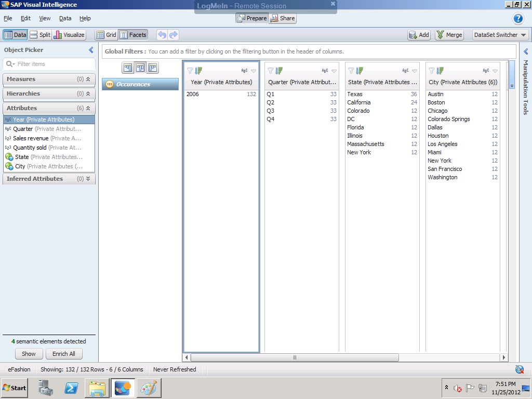Click sort icon in Quarter column
Image resolution: width=532 pixels, height=399 pixels.
[279, 71]
